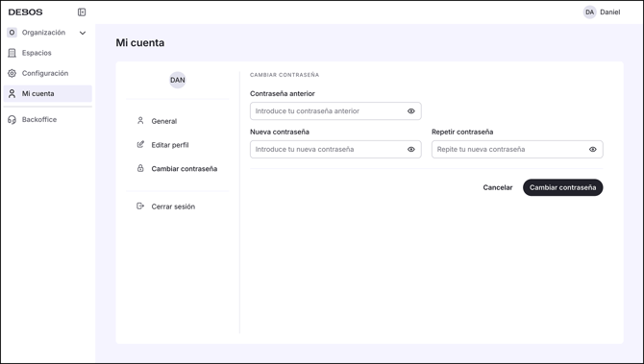Toggle visibility of Nueva contraseña
Viewport: 644px width, 364px height.
[411, 150]
